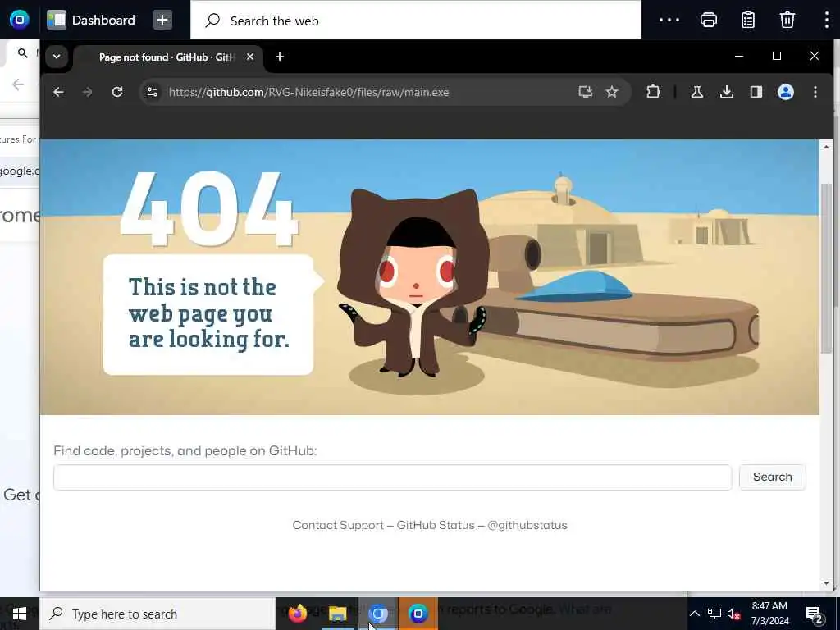This screenshot has width=840, height=630.
Task: Open the Windows Start menu
Action: [20, 614]
